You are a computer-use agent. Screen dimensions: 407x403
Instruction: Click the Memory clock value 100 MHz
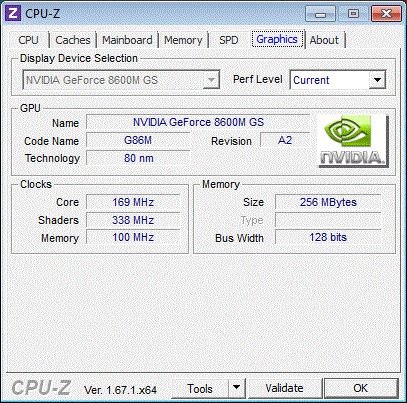(133, 237)
